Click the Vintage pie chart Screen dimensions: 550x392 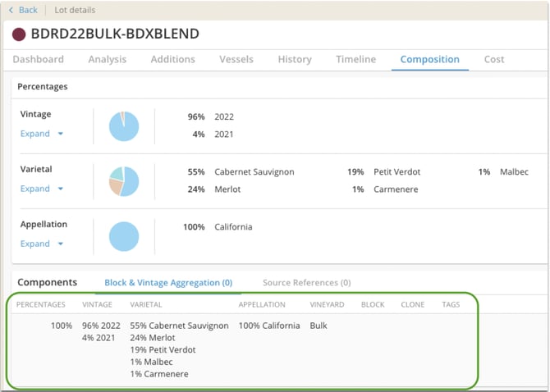124,126
